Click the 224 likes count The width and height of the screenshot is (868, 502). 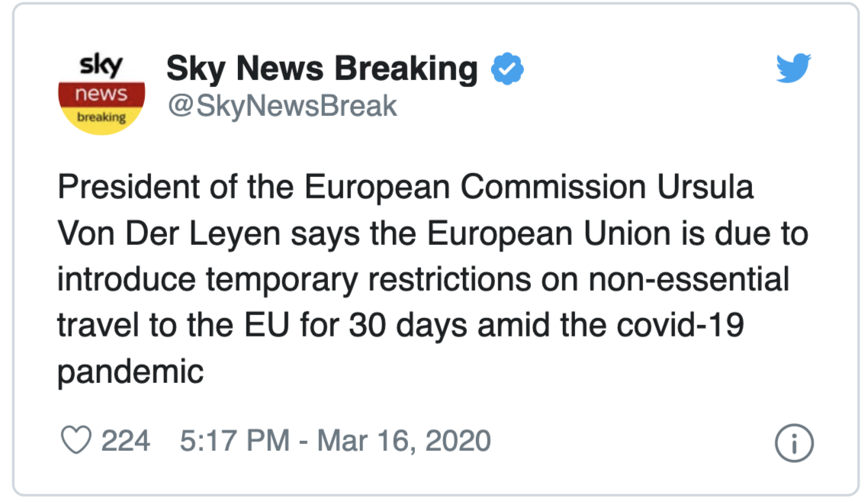(x=126, y=440)
